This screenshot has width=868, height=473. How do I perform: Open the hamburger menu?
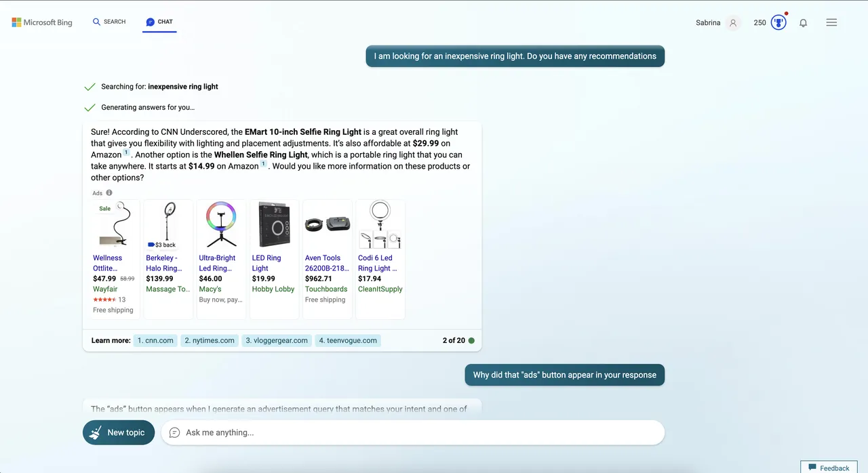(831, 22)
